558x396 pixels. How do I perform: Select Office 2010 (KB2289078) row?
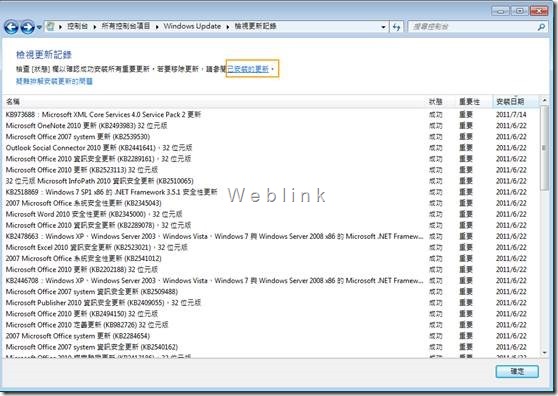(x=270, y=225)
